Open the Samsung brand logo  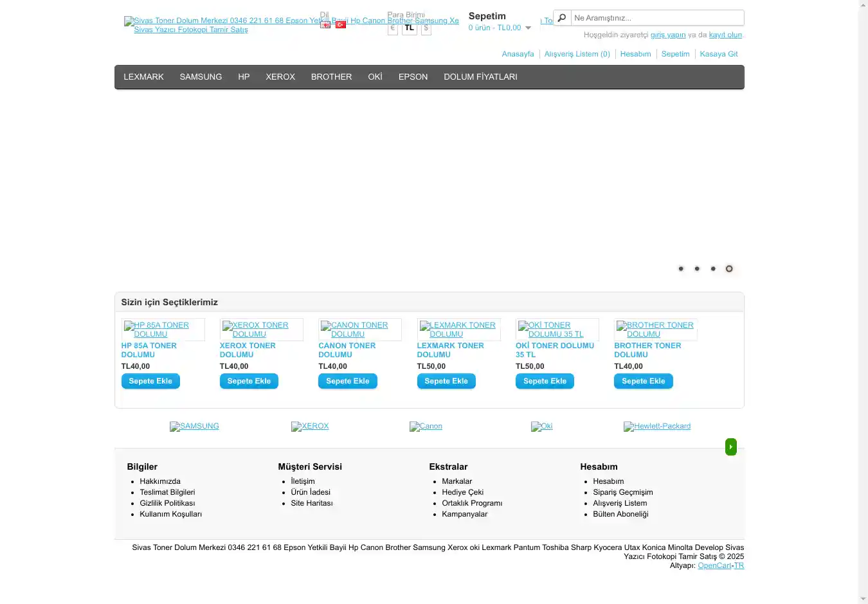[x=194, y=427]
